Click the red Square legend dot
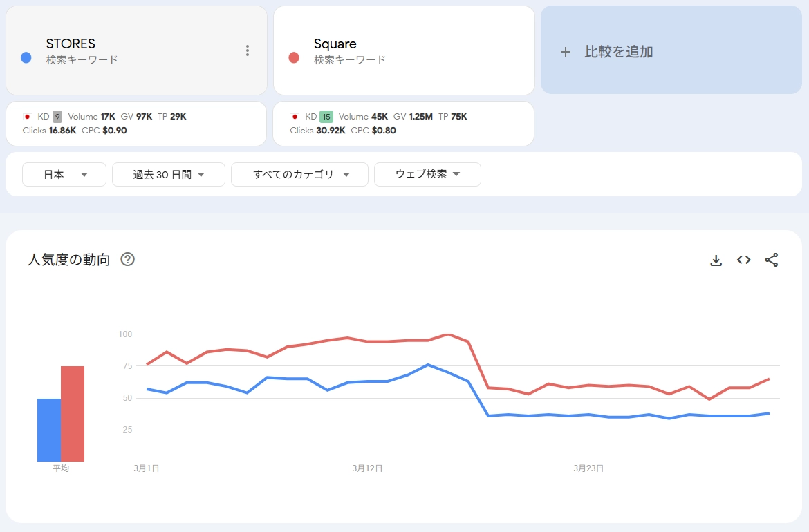The width and height of the screenshot is (809, 532). coord(293,57)
